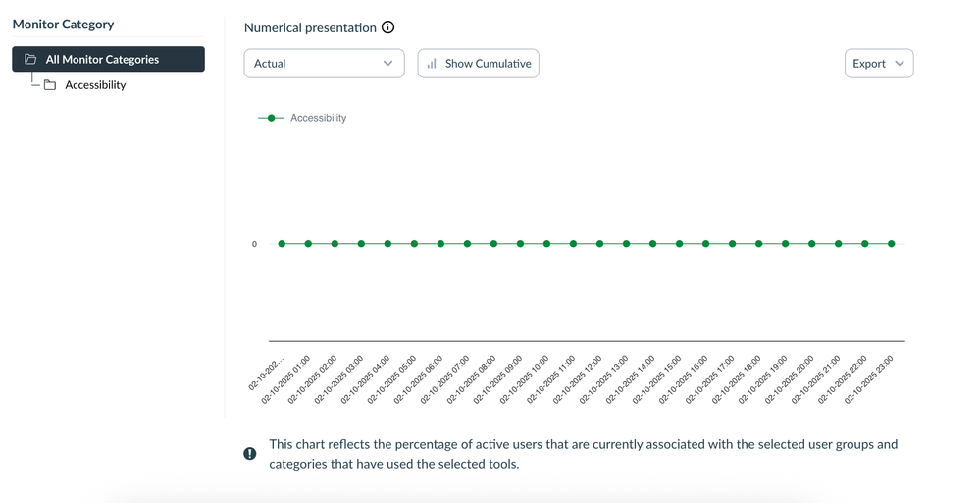Select the Accessibility category in tree
The height and width of the screenshot is (503, 980).
(95, 85)
